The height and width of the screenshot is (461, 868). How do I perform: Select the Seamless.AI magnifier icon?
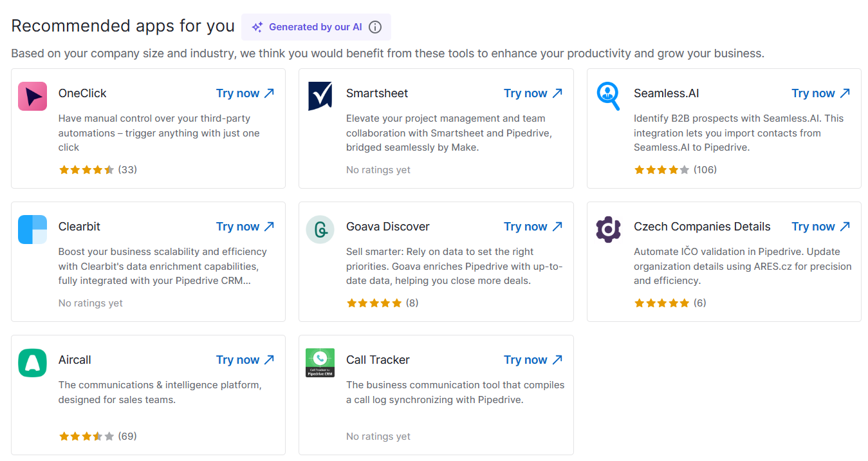tap(608, 95)
